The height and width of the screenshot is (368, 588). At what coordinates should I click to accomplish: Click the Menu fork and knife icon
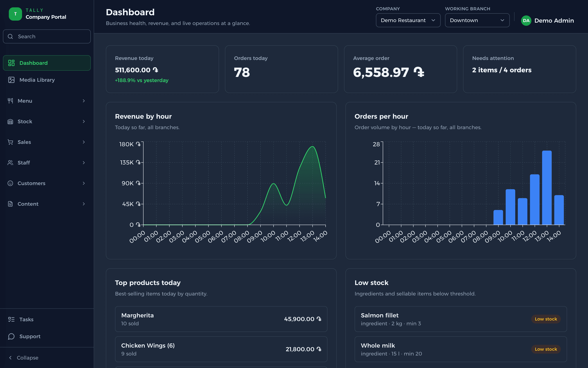point(10,101)
